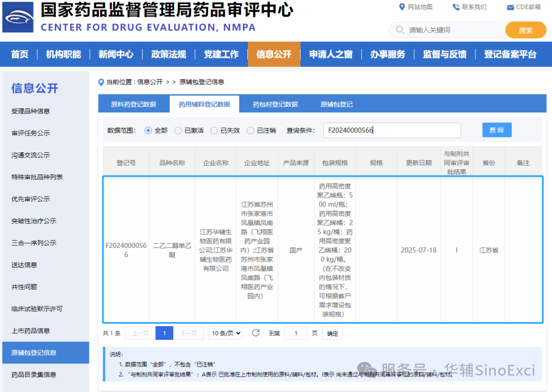Open 审评任务公示 in sidebar
Screen dimensions: 552x392
(x=31, y=133)
